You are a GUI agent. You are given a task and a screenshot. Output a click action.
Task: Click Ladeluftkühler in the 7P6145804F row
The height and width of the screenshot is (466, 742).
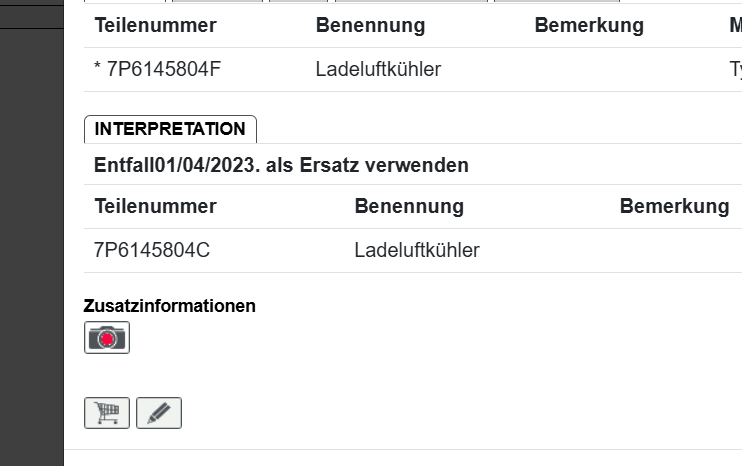(378, 69)
